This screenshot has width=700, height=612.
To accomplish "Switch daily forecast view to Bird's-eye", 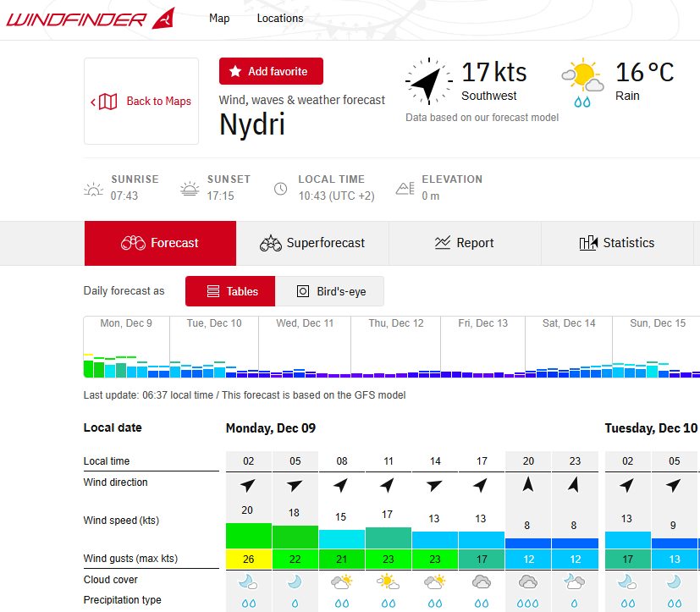I will [x=329, y=291].
